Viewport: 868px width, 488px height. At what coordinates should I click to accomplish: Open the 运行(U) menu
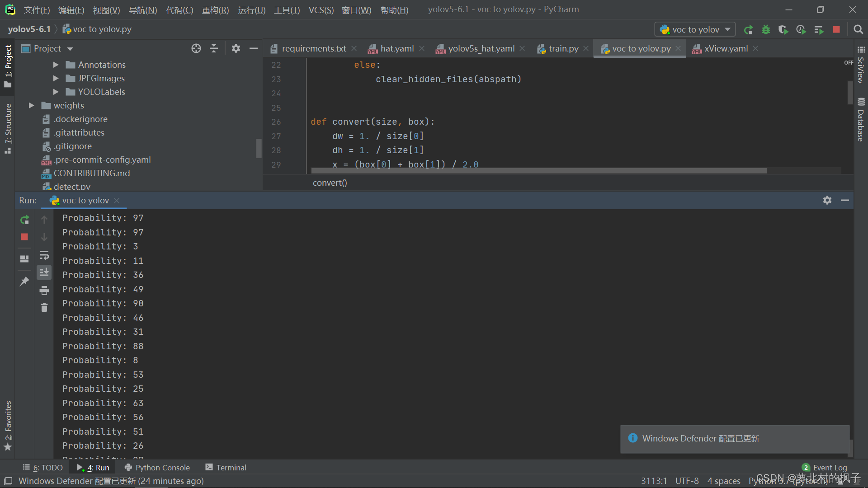[251, 10]
